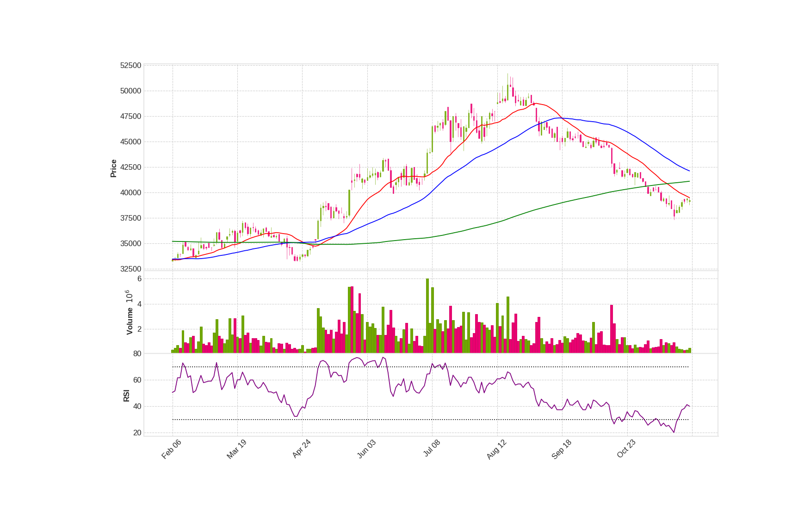Click the RSI tick label 60
The width and height of the screenshot is (798, 532).
pyautogui.click(x=137, y=380)
